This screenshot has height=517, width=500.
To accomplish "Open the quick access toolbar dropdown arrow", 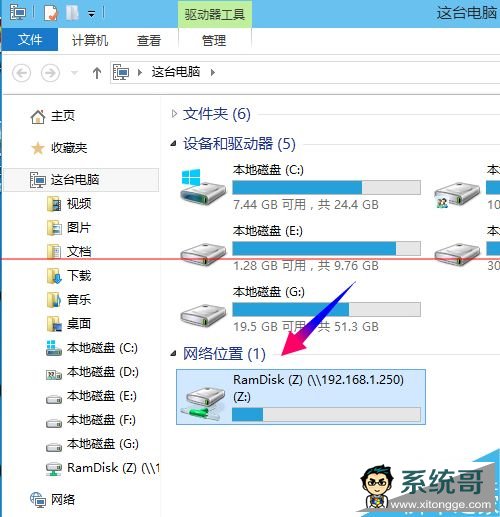I will (91, 14).
